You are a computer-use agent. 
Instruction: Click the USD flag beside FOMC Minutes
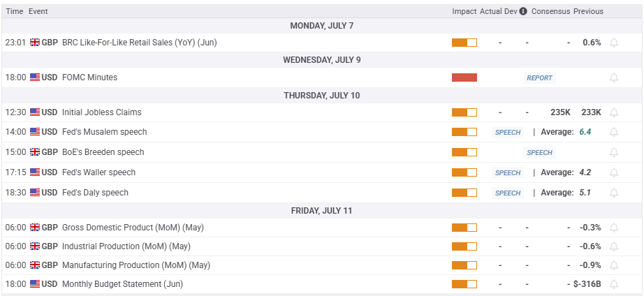(x=35, y=77)
